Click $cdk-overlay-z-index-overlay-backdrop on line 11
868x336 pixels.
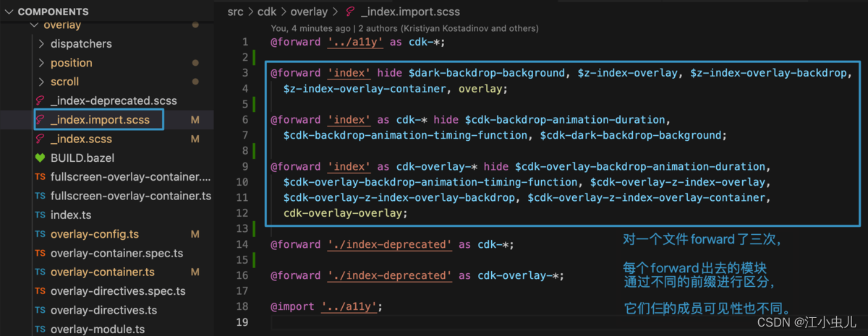399,197
